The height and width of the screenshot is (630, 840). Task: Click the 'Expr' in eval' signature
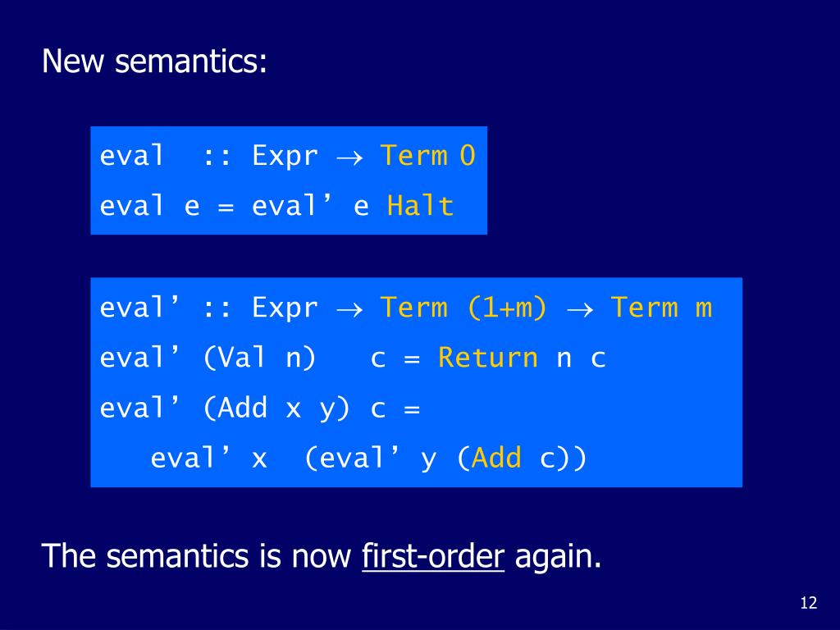285,308
